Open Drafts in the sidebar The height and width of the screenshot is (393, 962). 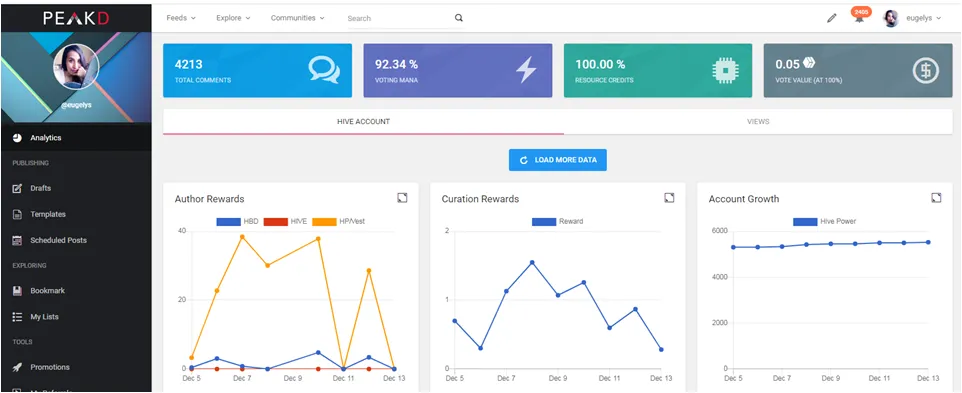(75, 188)
